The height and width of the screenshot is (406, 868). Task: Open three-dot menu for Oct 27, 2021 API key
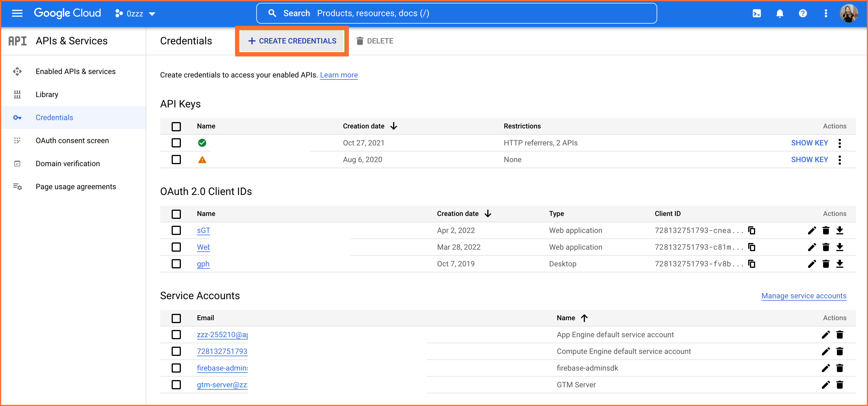coord(839,143)
